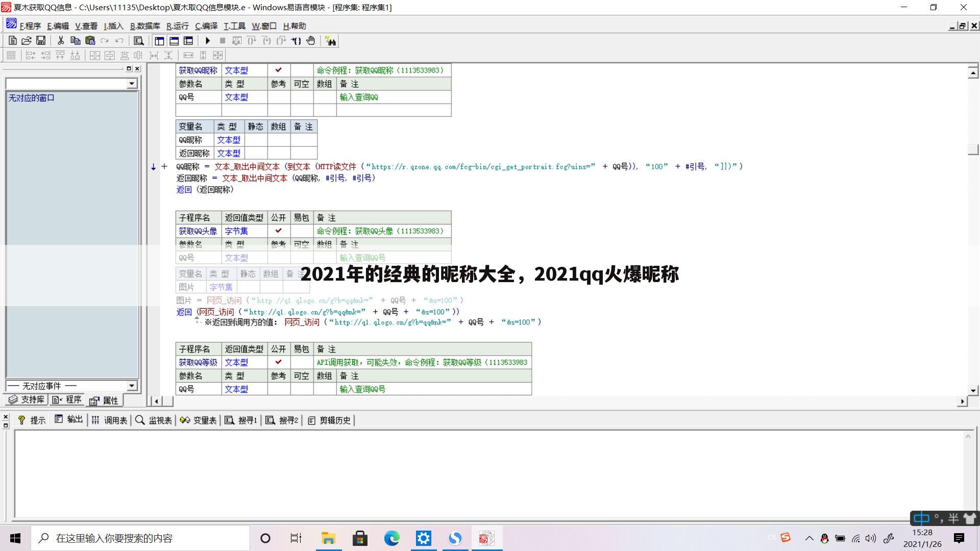Screen dimensions: 980x551
Task: Click the make-same-width icon on alignment toolbar
Action: point(188,55)
